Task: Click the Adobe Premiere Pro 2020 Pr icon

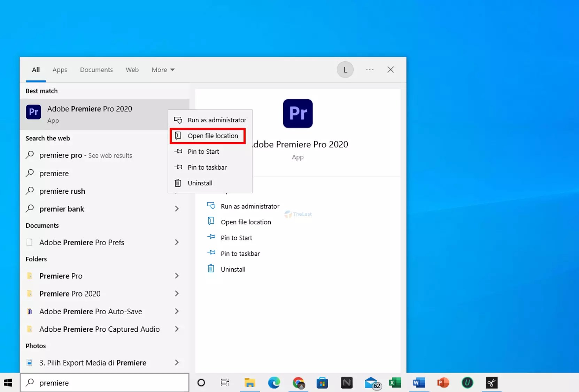Action: [33, 112]
